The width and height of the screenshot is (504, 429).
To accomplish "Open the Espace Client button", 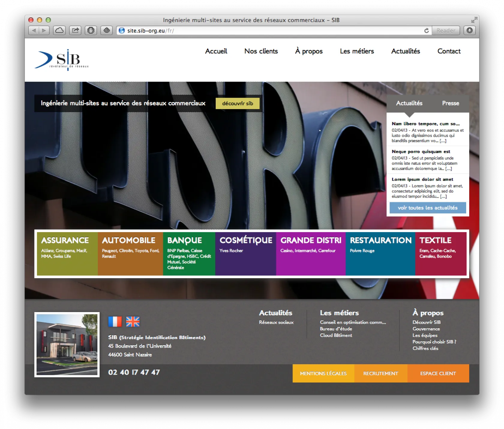I will pyautogui.click(x=438, y=374).
